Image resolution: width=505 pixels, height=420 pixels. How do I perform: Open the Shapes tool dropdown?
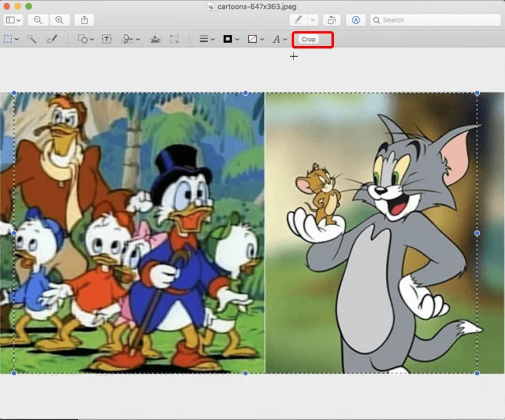85,39
